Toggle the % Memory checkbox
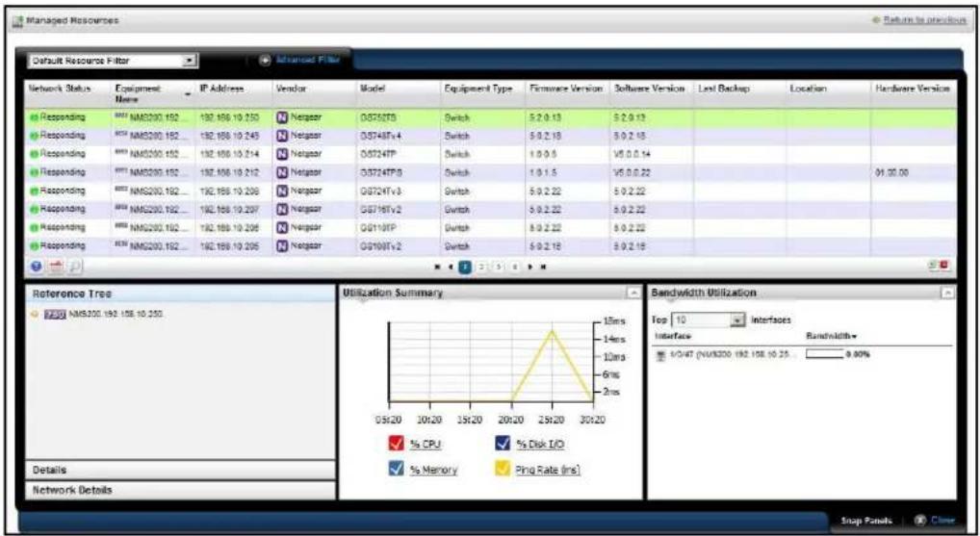Viewport: 980px width, 536px height. click(397, 470)
